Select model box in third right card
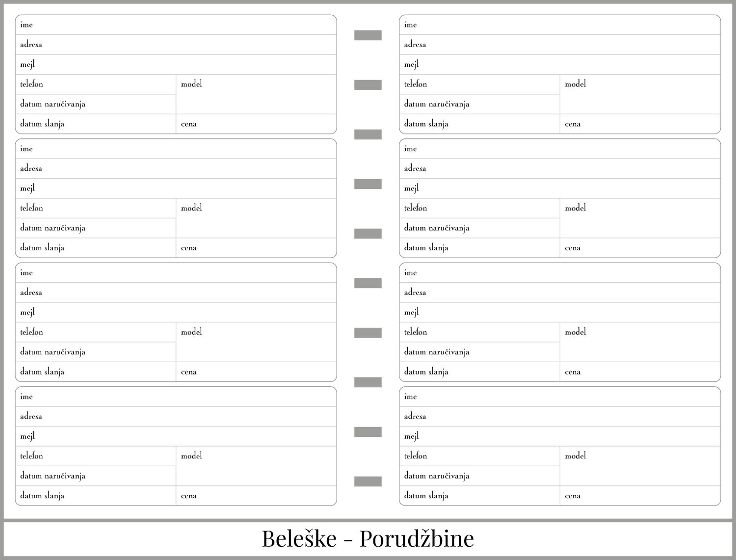Screen dimensions: 736x560 pyautogui.click(x=640, y=342)
